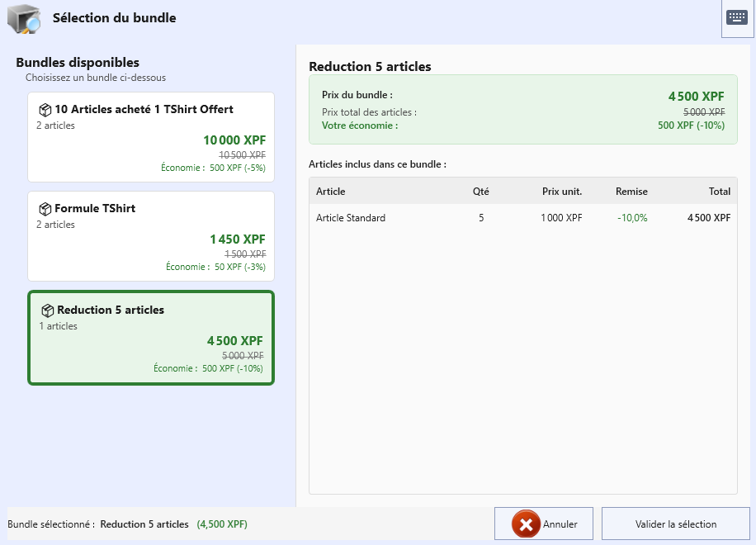Click the Remise column header
Viewport: 756px width, 545px height.
pos(631,192)
